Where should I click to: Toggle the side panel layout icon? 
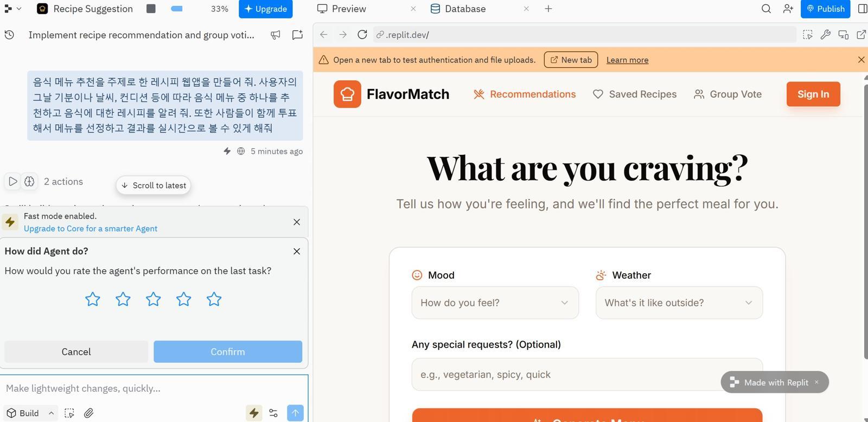863,9
